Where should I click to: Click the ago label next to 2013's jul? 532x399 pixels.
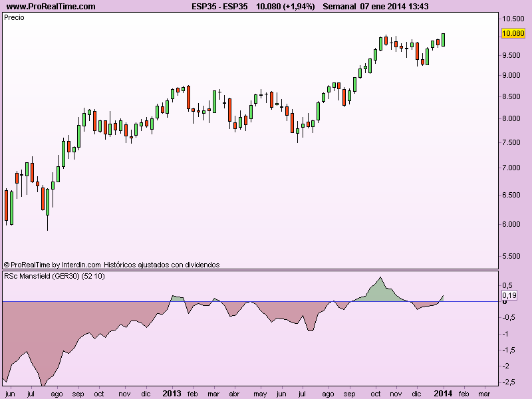pyautogui.click(x=328, y=394)
